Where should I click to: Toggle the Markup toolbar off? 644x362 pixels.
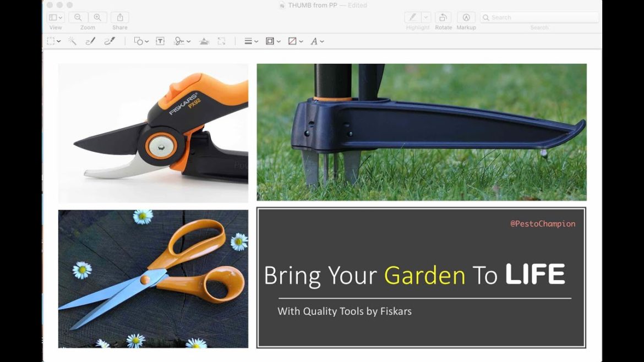tap(466, 17)
